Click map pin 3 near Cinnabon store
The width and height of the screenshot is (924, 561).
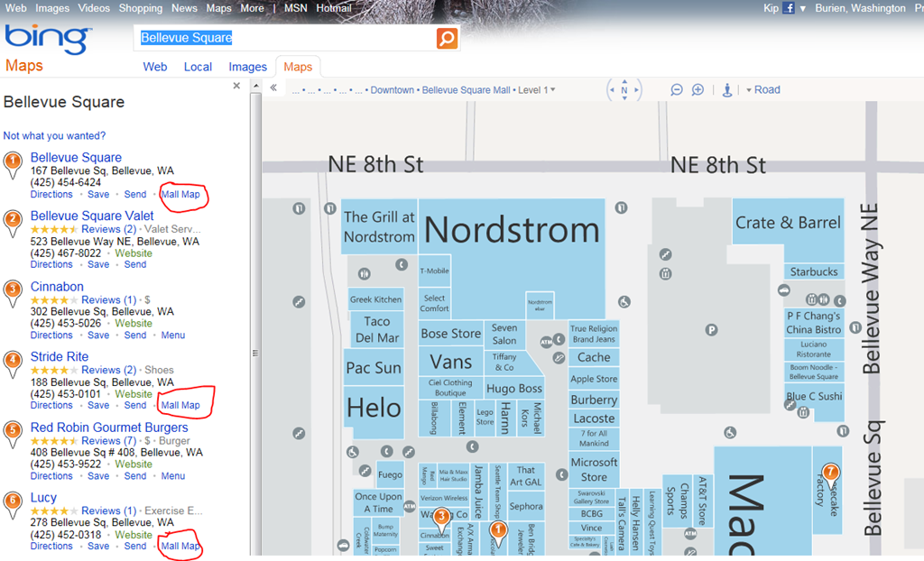click(x=441, y=518)
